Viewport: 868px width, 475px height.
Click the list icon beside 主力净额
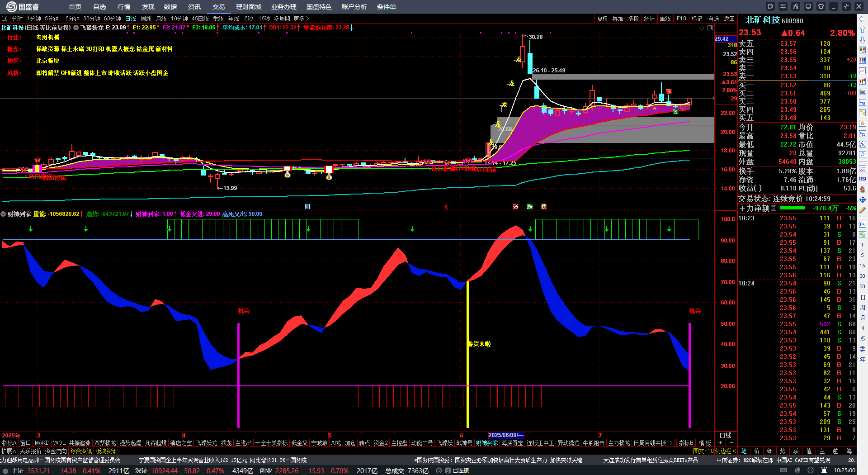tap(774, 208)
